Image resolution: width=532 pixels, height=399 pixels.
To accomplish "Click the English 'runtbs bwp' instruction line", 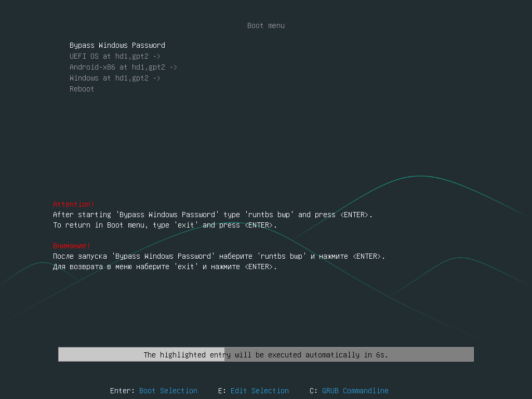I will [212, 215].
